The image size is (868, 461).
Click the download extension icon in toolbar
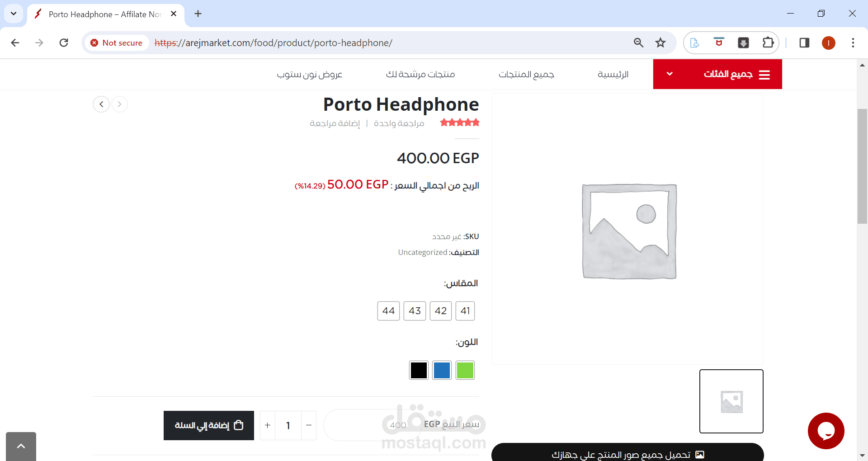coord(743,43)
